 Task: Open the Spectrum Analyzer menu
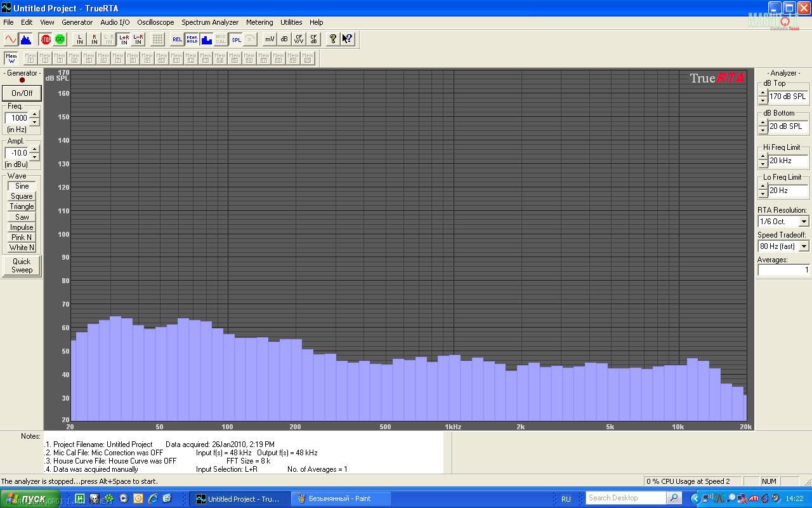[x=210, y=22]
